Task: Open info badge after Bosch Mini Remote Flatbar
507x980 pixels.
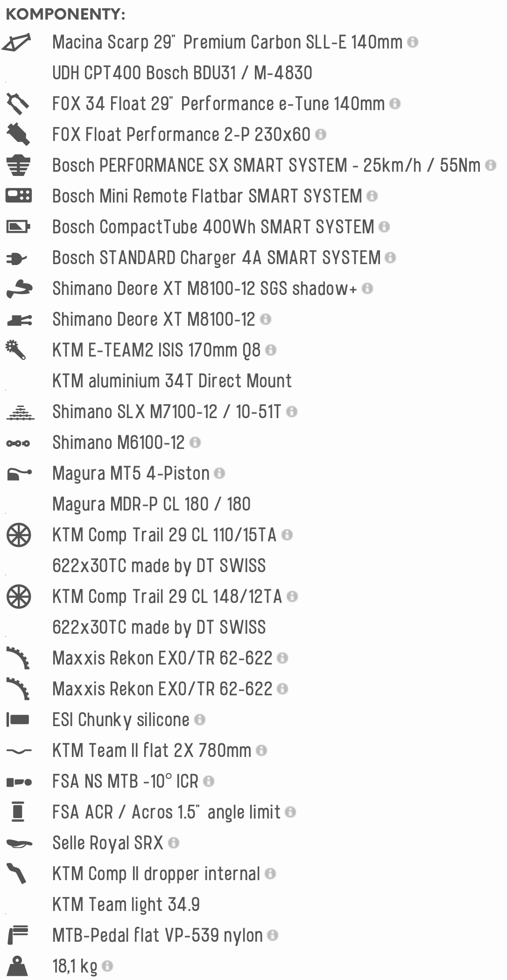Action: coord(372,196)
